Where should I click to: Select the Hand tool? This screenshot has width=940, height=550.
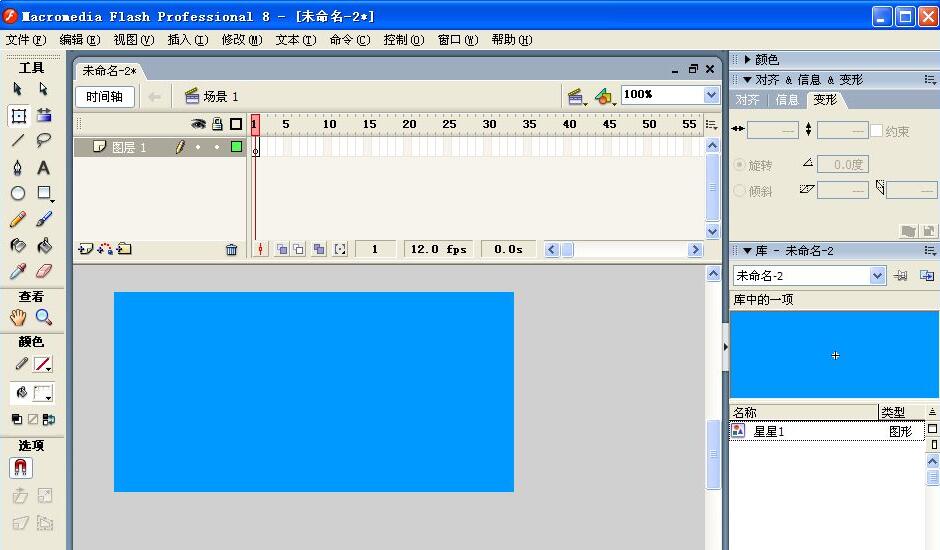[x=18, y=317]
